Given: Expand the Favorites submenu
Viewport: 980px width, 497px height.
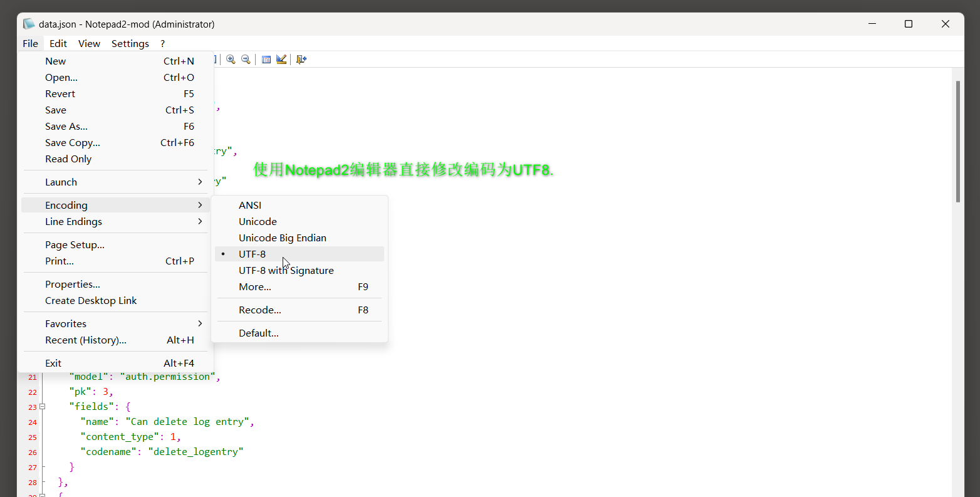Looking at the screenshot, I should pyautogui.click(x=116, y=323).
